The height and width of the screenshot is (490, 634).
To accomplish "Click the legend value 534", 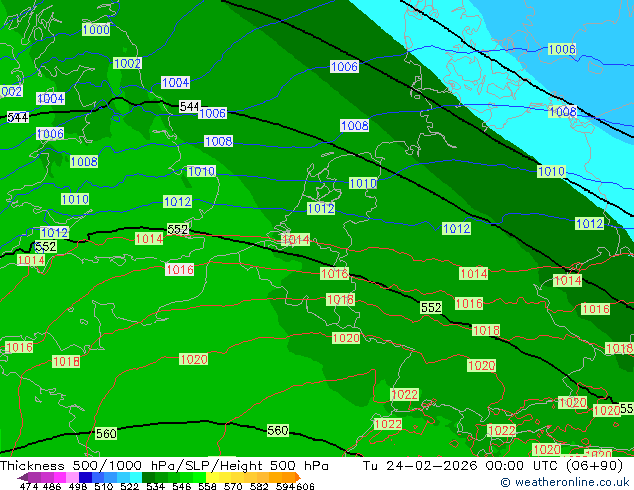I will [x=155, y=486].
